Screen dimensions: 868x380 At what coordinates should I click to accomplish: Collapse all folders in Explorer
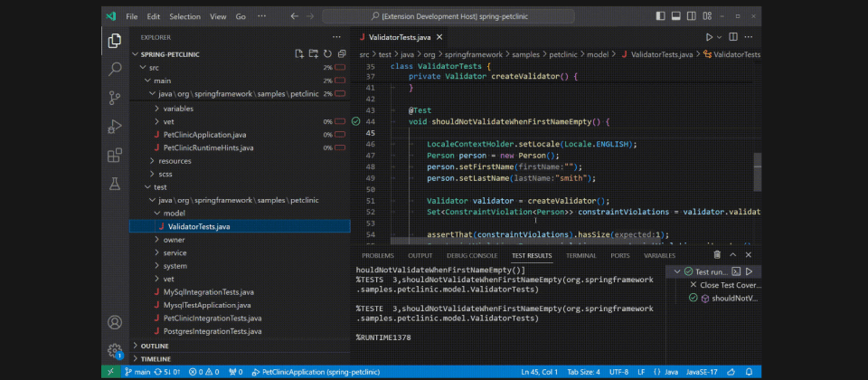tap(342, 54)
